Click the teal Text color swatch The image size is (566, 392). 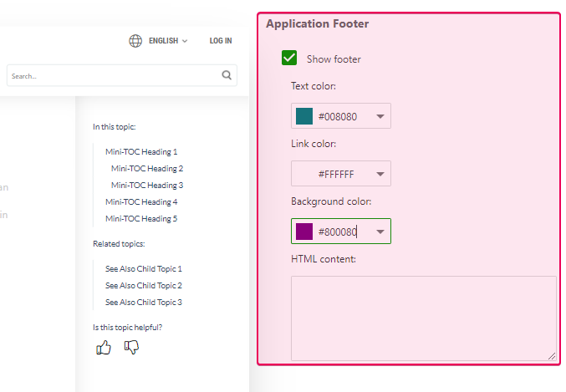(x=304, y=116)
